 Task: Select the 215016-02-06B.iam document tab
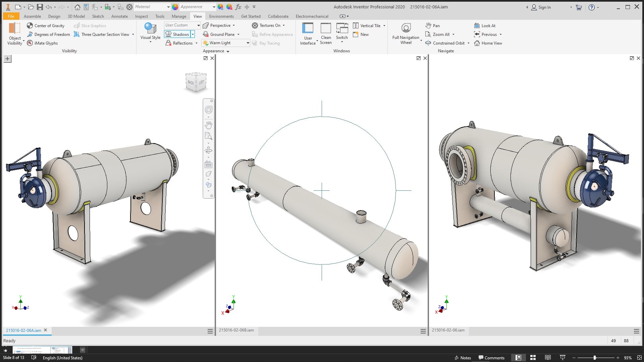236,330
